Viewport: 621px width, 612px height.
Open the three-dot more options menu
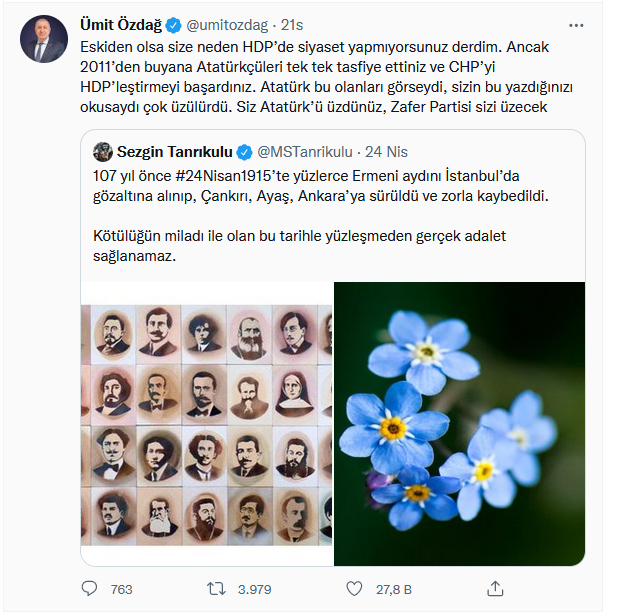[576, 24]
